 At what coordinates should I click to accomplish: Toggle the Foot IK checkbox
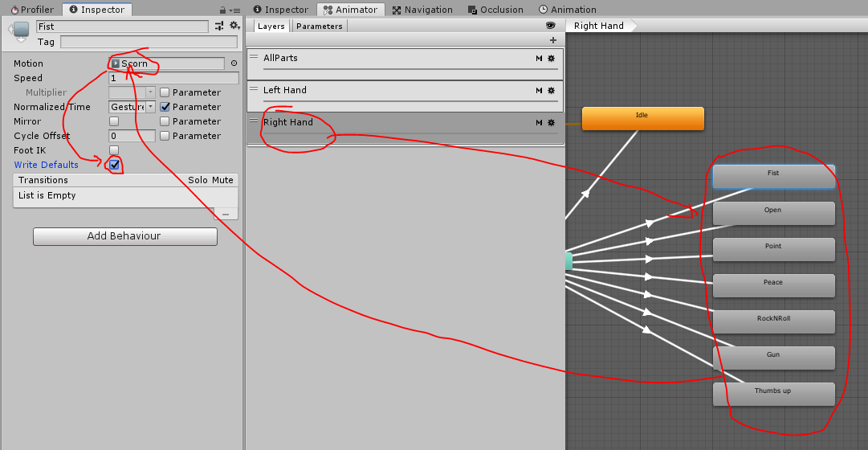point(114,150)
